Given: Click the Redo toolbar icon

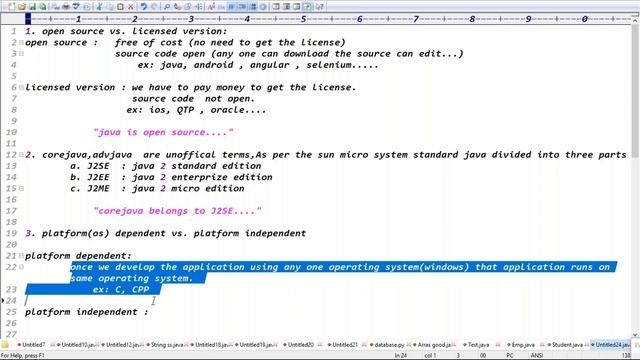Looking at the screenshot, I should point(154,7).
